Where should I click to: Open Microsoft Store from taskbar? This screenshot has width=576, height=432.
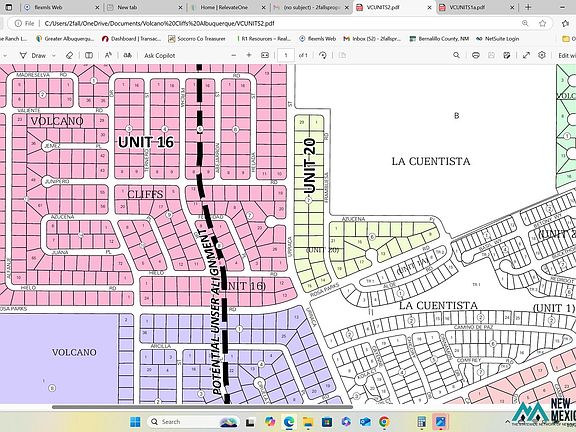pyautogui.click(x=327, y=422)
